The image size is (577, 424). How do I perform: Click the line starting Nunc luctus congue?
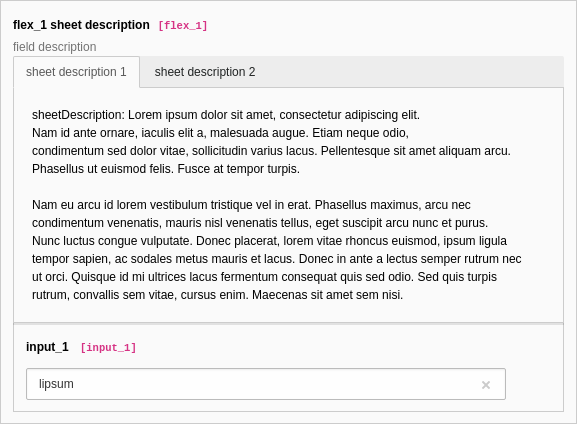pyautogui.click(x=269, y=241)
